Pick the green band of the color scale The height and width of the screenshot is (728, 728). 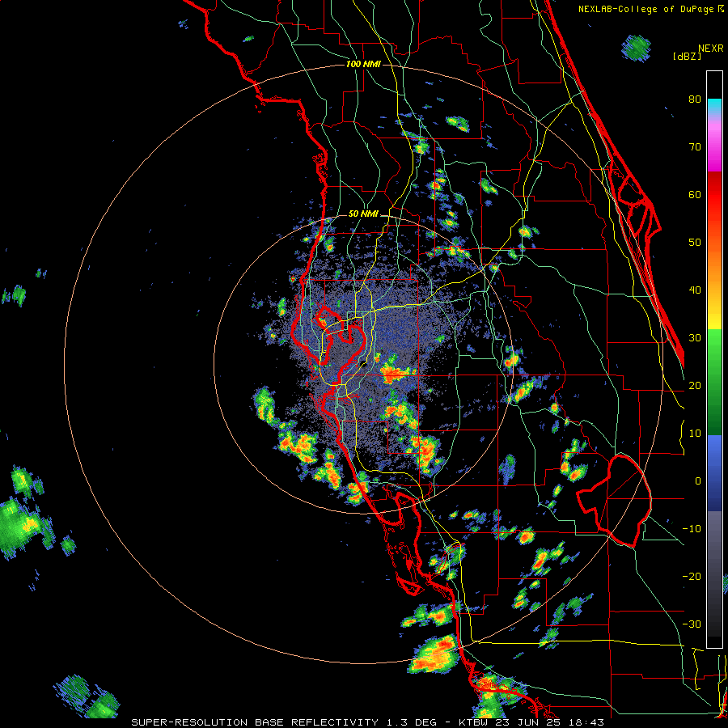714,381
